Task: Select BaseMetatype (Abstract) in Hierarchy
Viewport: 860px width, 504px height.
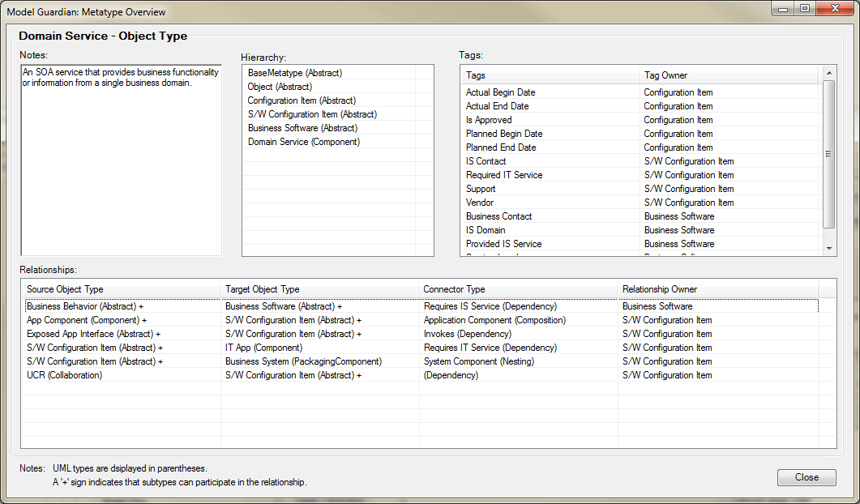Action: click(294, 73)
